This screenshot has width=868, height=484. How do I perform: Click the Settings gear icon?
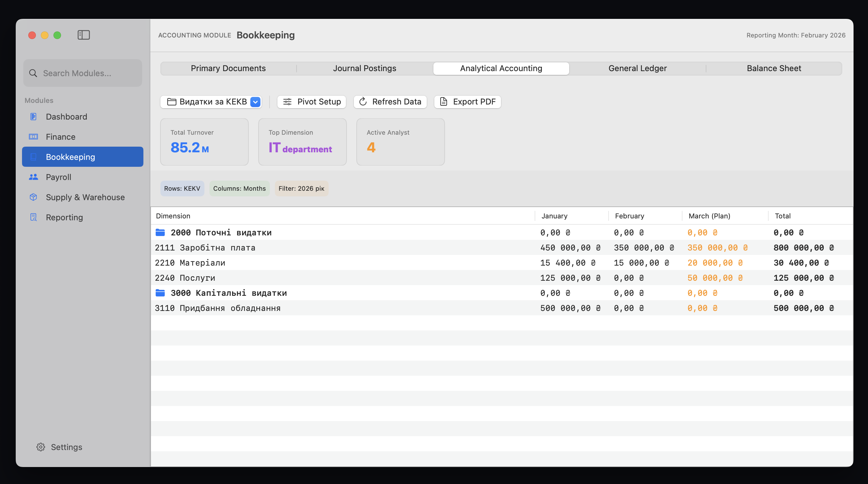(41, 447)
